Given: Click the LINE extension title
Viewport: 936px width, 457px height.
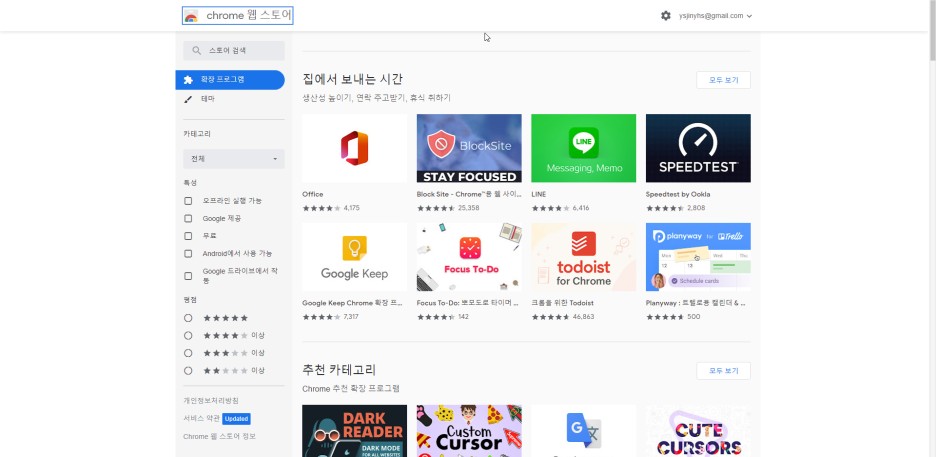Looking at the screenshot, I should point(538,194).
